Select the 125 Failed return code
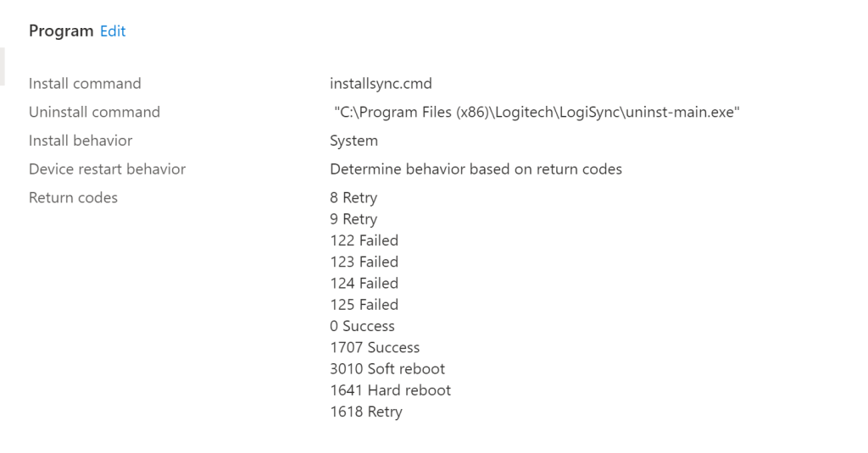Image resolution: width=868 pixels, height=453 pixels. tap(364, 305)
